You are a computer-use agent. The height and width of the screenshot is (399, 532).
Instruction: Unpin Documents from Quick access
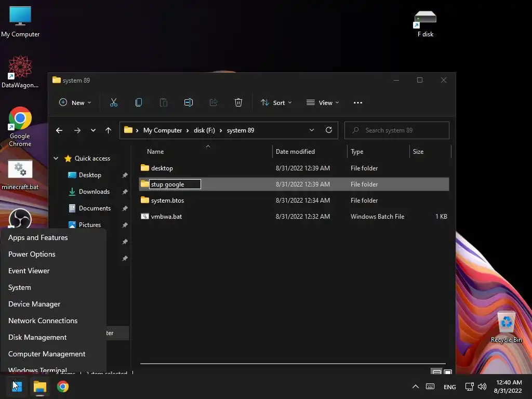coord(125,208)
